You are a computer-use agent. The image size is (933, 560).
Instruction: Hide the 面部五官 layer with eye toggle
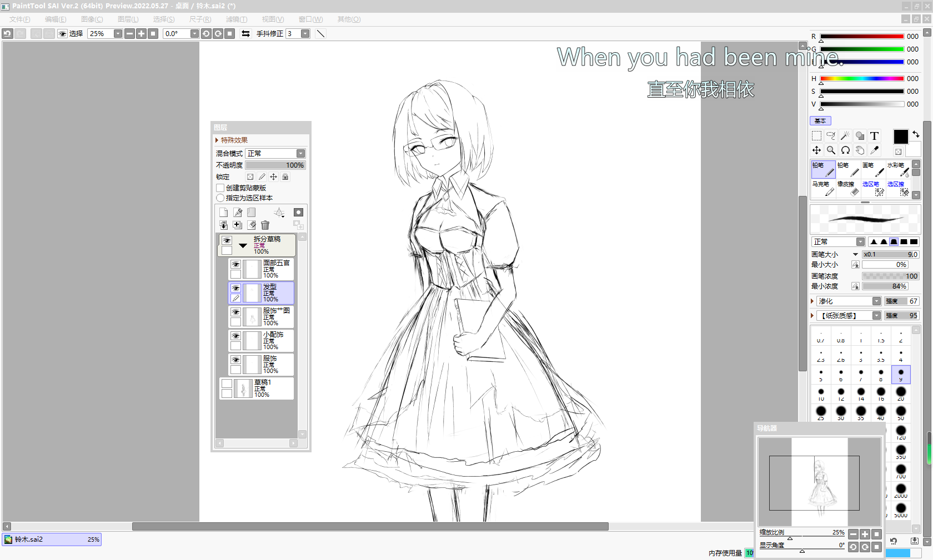[x=236, y=265]
